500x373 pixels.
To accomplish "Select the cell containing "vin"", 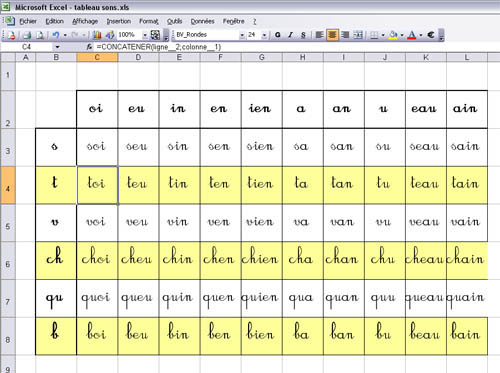I will [x=179, y=223].
